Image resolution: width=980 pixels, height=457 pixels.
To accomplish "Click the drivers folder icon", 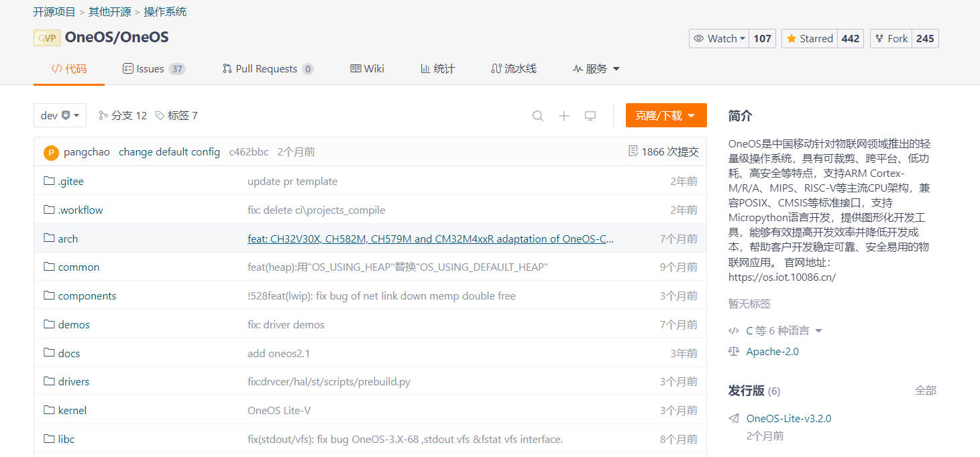I will (x=49, y=381).
